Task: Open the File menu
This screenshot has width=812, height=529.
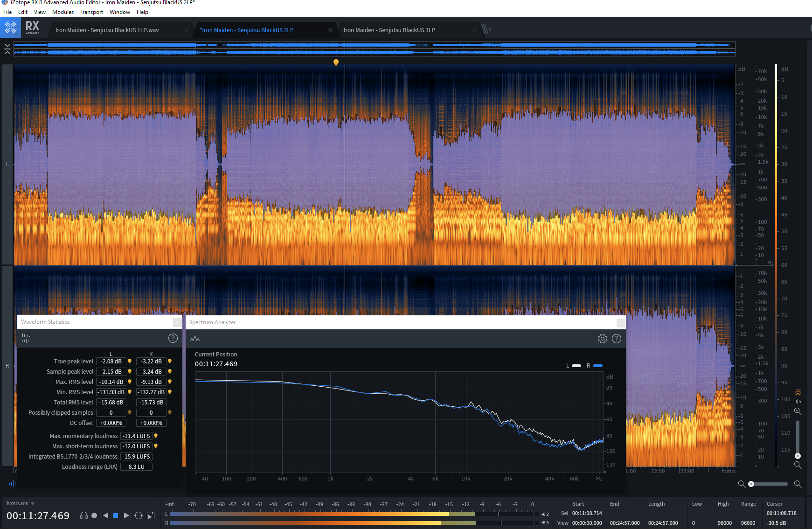Action: tap(7, 12)
